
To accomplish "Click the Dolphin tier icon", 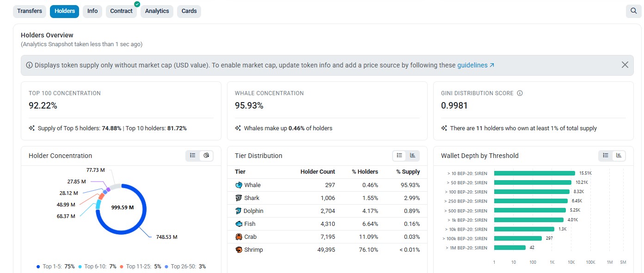I will (x=239, y=211).
